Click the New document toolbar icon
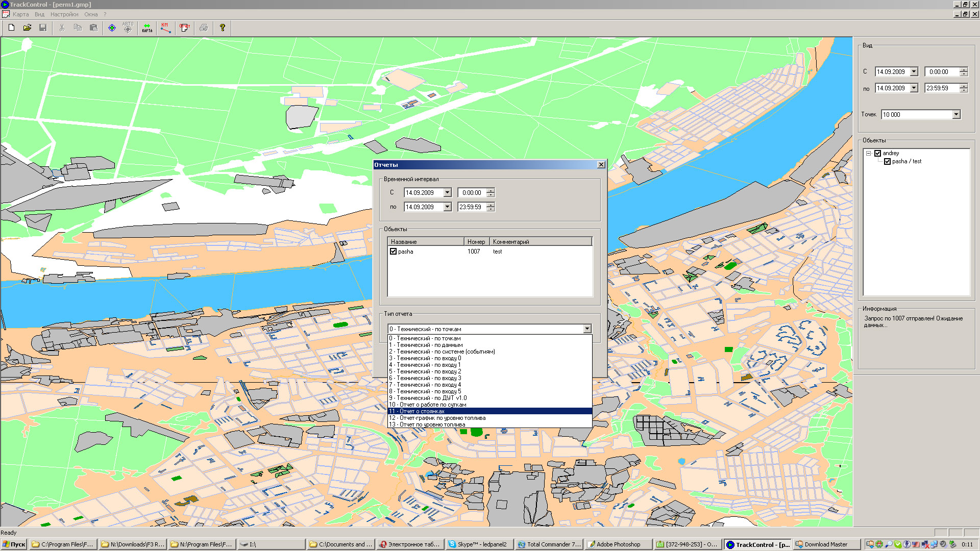Viewport: 980px width, 551px height. point(11,28)
